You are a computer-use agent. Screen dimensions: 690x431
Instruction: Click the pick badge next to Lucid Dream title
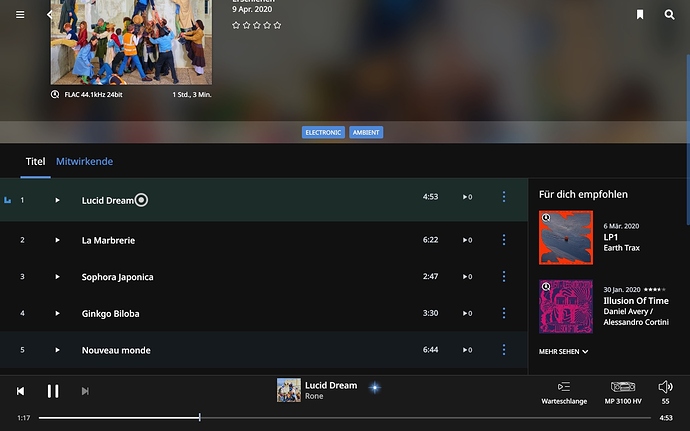pyautogui.click(x=141, y=200)
